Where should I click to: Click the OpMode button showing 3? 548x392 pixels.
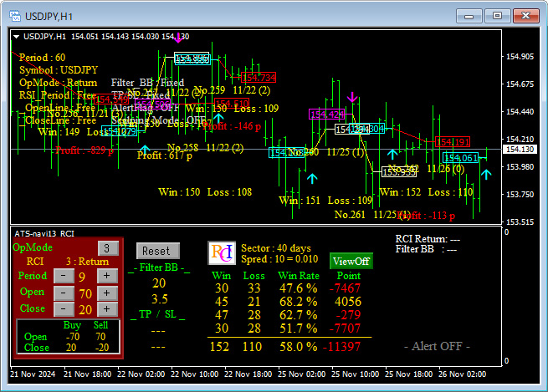coord(108,248)
